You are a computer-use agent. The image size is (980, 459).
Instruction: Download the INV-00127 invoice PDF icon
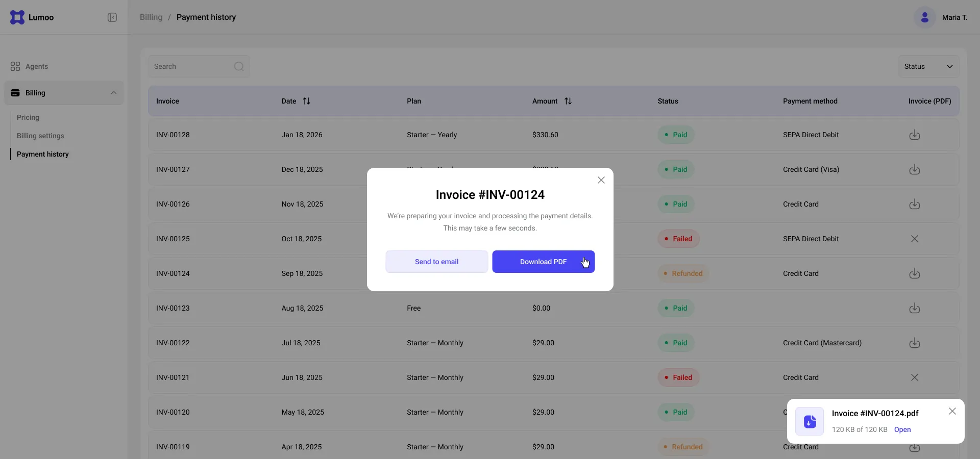914,169
